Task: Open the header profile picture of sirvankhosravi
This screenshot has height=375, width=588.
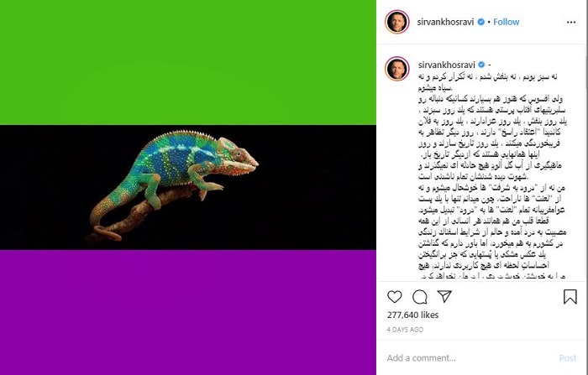Action: pyautogui.click(x=396, y=22)
